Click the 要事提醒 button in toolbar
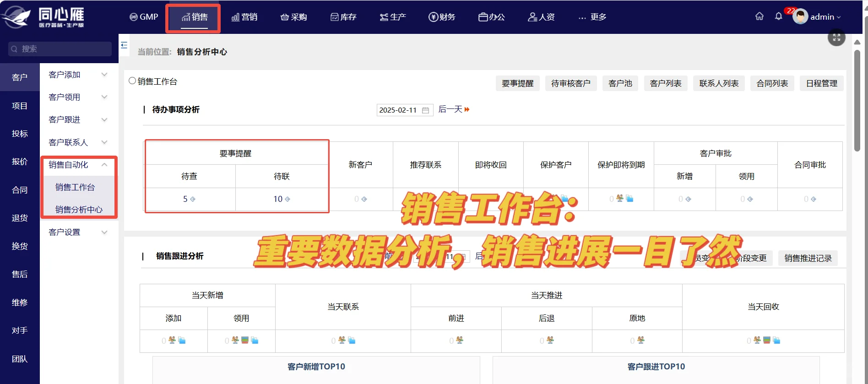This screenshot has height=384, width=868. click(517, 83)
